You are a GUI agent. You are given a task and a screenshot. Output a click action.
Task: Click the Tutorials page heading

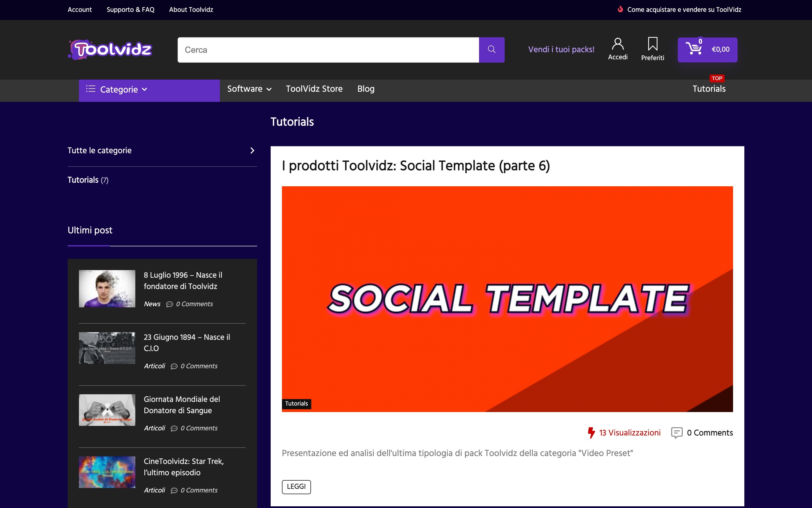292,122
